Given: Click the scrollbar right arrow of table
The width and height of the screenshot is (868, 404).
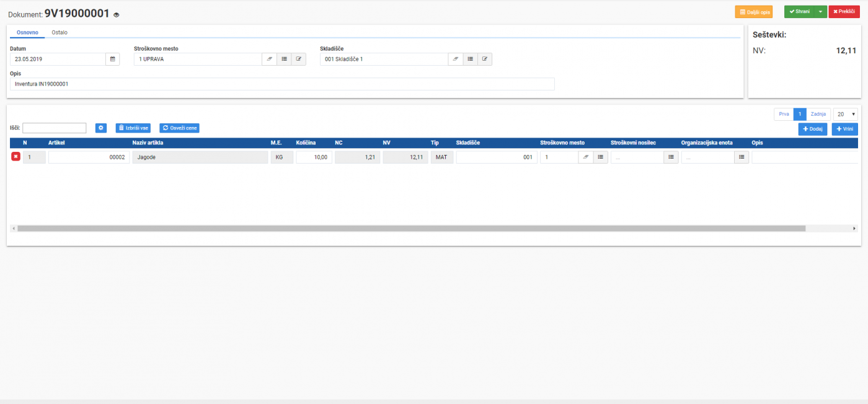Looking at the screenshot, I should (855, 228).
